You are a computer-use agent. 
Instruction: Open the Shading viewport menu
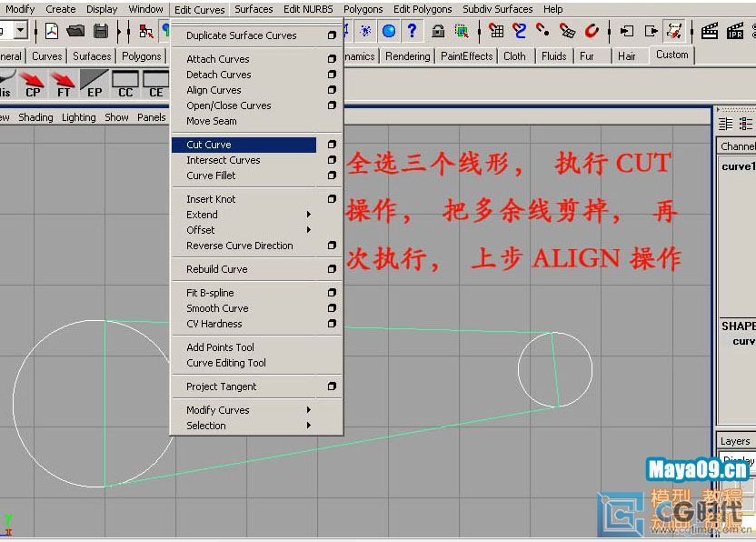tap(35, 117)
